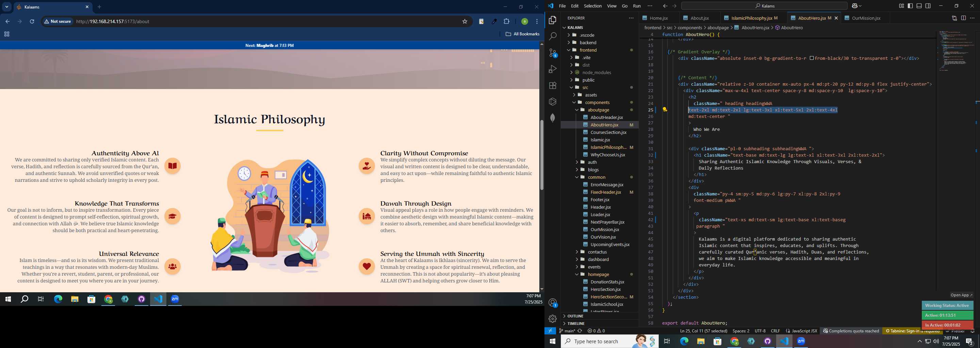This screenshot has height=348, width=980.
Task: Open the Extensions view in activity bar
Action: pyautogui.click(x=552, y=86)
